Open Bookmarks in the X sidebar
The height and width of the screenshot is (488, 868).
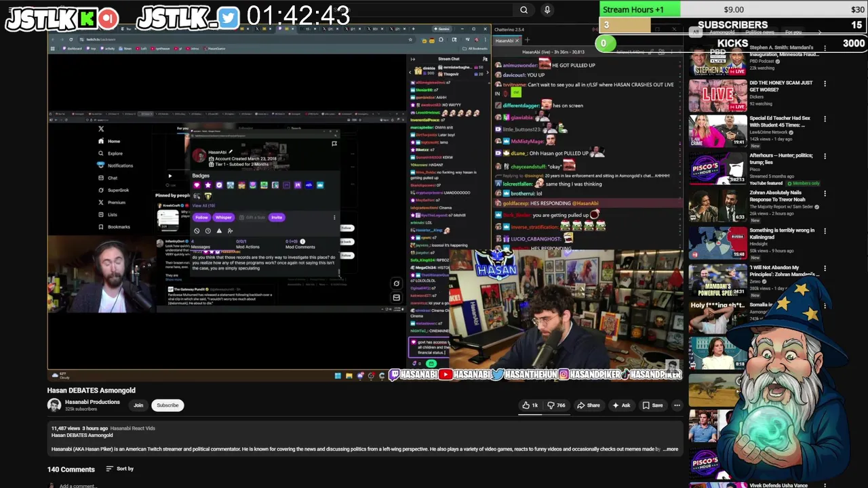coord(114,226)
